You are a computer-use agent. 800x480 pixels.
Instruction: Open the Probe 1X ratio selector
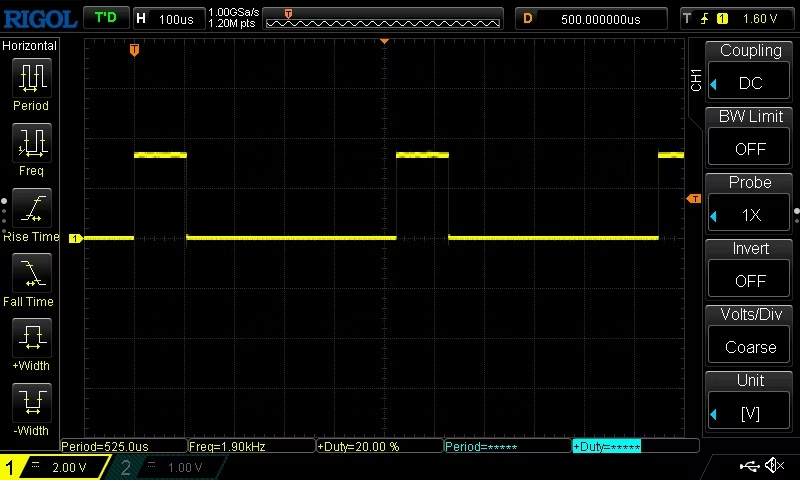(x=749, y=215)
